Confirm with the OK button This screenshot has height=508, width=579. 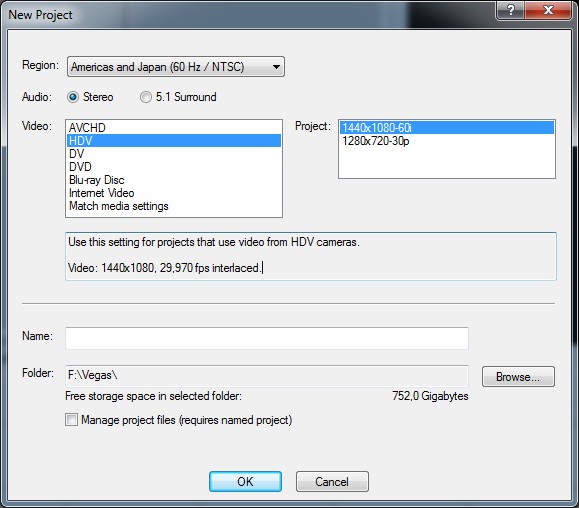[245, 481]
